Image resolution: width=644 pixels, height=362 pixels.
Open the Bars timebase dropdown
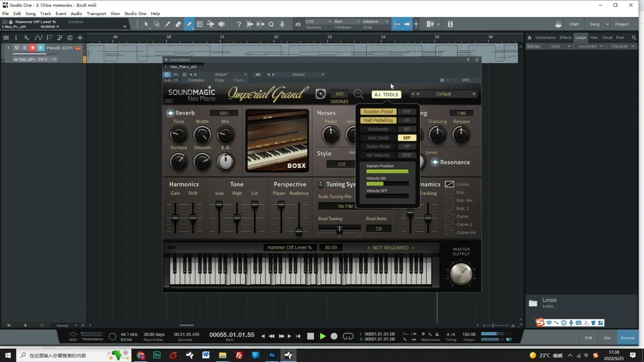click(346, 22)
